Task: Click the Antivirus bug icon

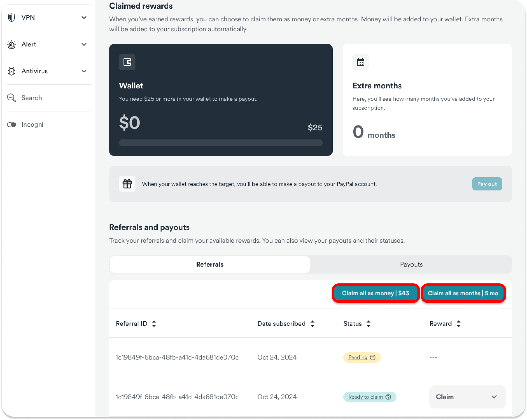Action: point(12,71)
